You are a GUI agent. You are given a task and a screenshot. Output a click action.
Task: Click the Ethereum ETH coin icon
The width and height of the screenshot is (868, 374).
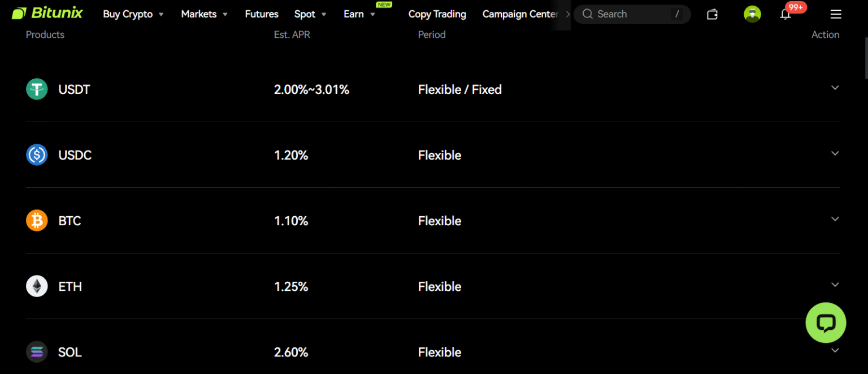click(x=37, y=286)
